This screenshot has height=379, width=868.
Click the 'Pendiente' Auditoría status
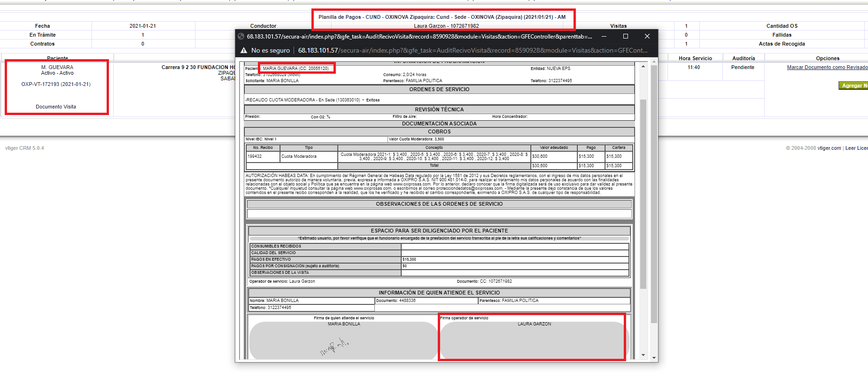coord(743,67)
